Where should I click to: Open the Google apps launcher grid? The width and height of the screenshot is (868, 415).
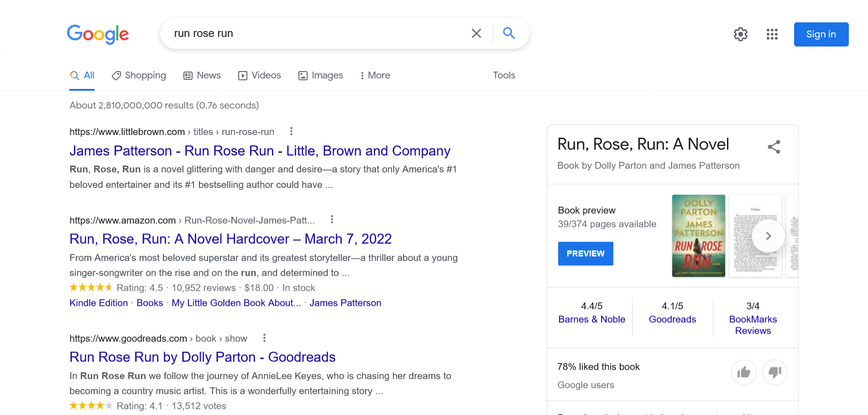(772, 34)
